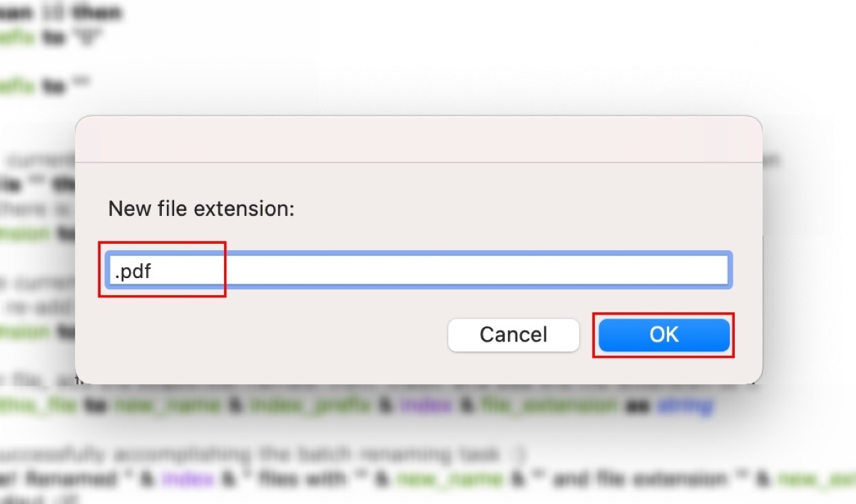The height and width of the screenshot is (504, 856).
Task: Click inside the file extension text field
Action: [x=357, y=269]
